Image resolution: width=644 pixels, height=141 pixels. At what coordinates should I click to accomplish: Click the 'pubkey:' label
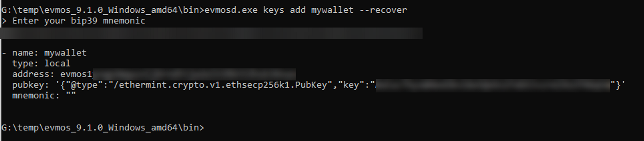tap(28, 85)
